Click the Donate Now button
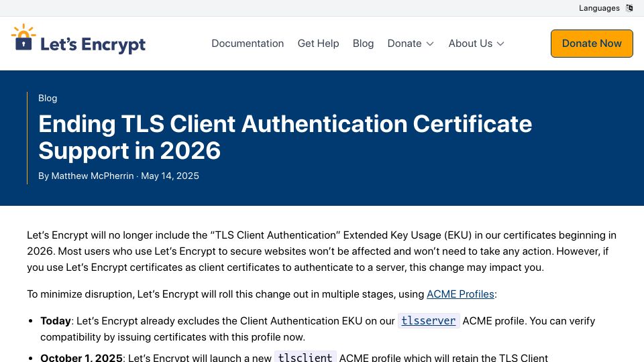Screen dimensions: 644x362 pyautogui.click(x=592, y=44)
